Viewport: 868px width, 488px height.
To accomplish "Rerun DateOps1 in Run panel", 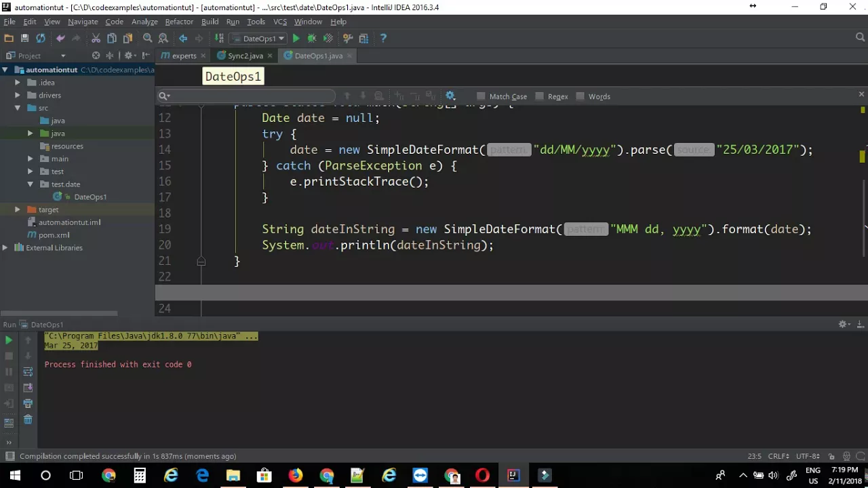I will tap(8, 340).
